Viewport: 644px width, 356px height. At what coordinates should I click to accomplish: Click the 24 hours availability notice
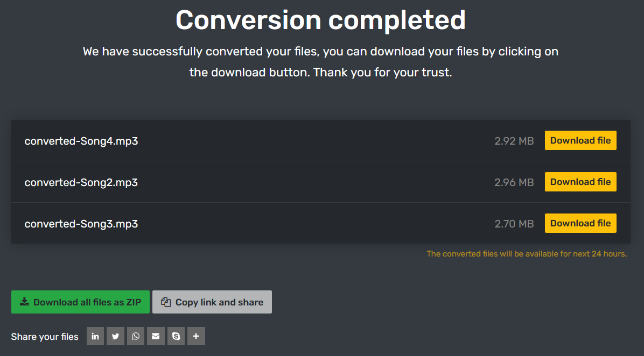coord(527,254)
